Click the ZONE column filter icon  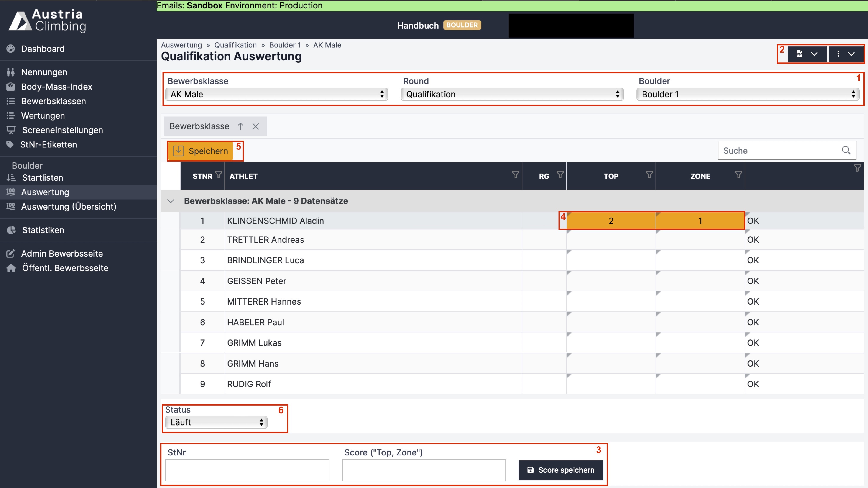tap(738, 174)
